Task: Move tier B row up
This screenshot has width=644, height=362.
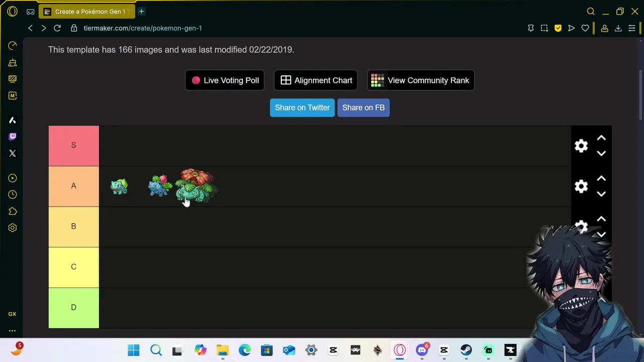Action: [x=601, y=219]
